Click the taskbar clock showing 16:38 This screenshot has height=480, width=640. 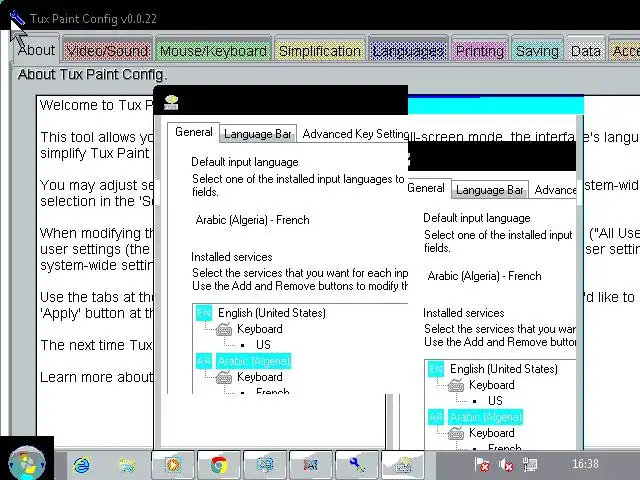coord(585,464)
